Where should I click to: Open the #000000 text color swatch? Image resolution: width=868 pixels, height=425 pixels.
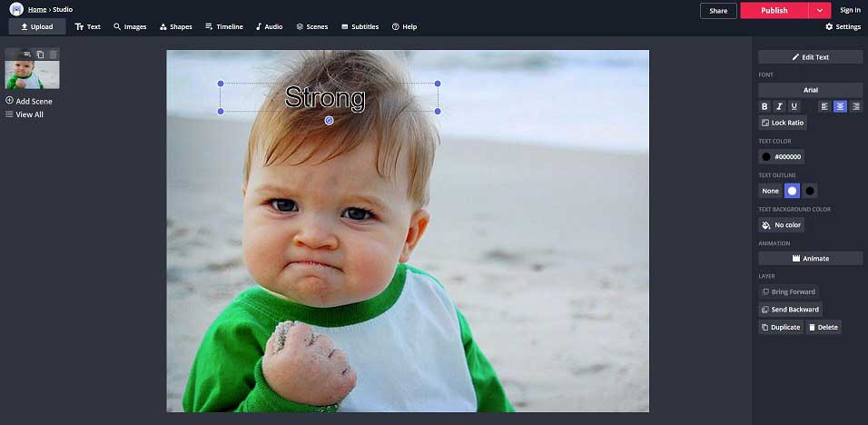click(x=782, y=157)
